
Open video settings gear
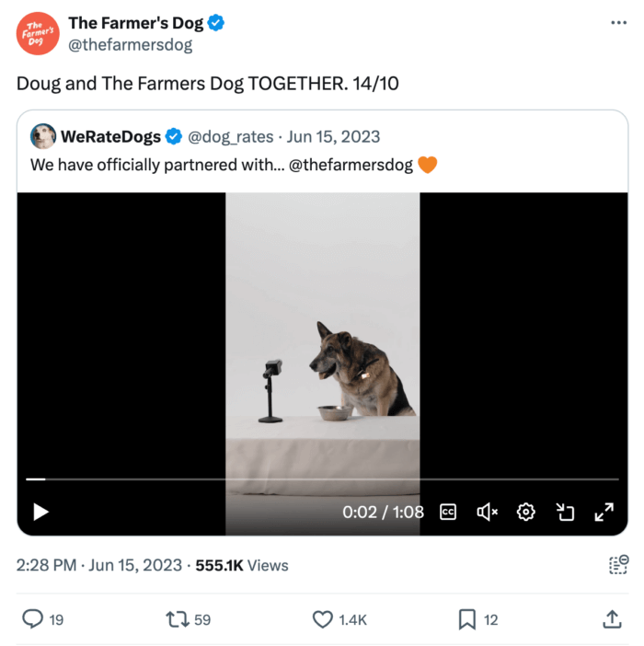tap(526, 512)
